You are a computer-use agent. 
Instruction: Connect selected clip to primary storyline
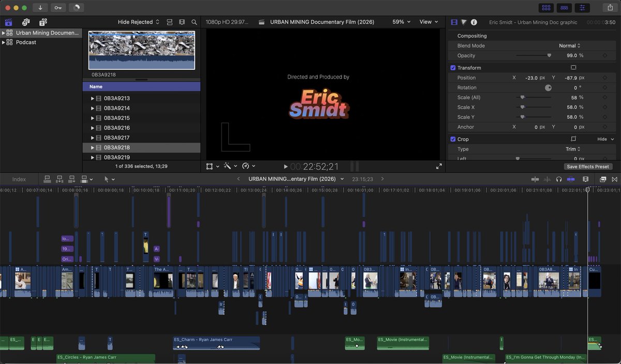pyautogui.click(x=47, y=179)
